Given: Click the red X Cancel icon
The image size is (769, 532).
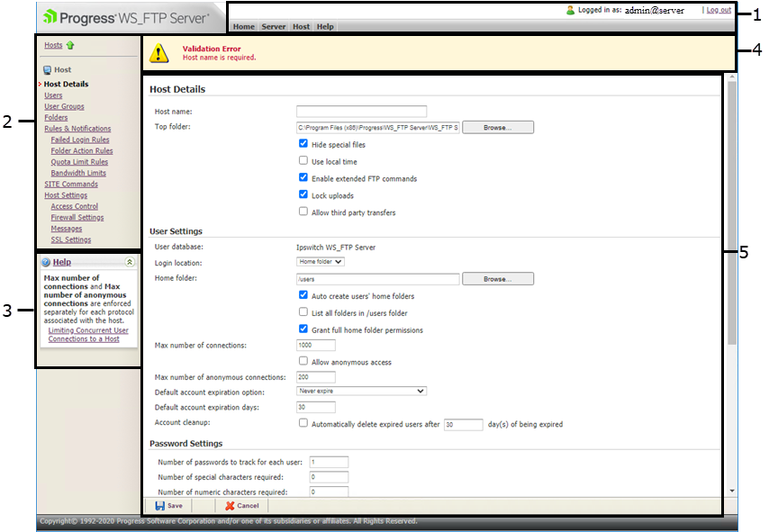Looking at the screenshot, I should pyautogui.click(x=230, y=506).
